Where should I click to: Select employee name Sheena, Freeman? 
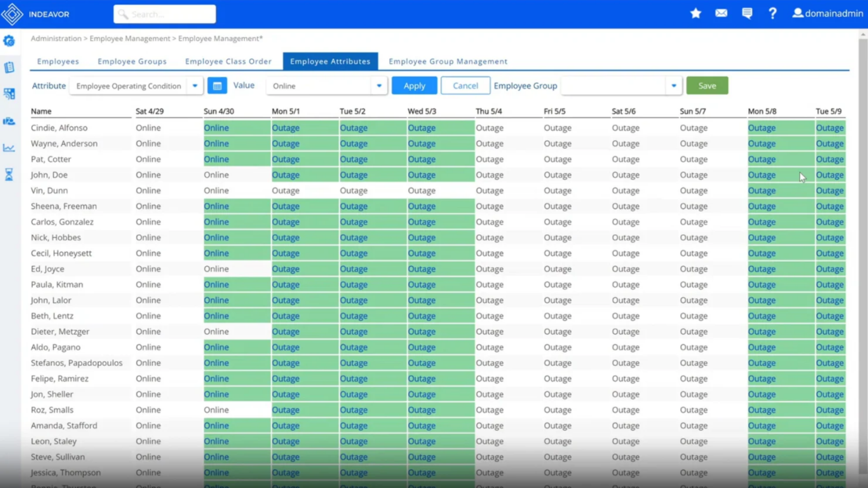click(64, 206)
